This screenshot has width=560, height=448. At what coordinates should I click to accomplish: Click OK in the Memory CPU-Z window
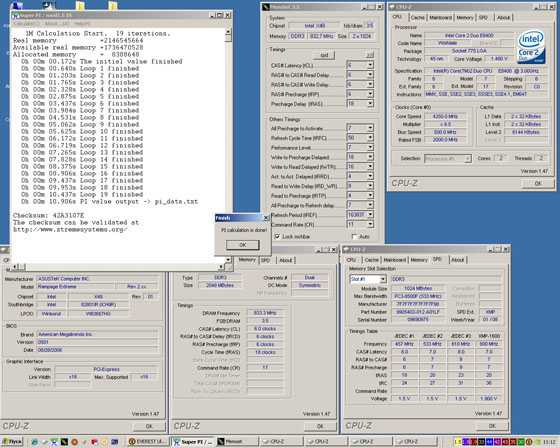(320, 426)
